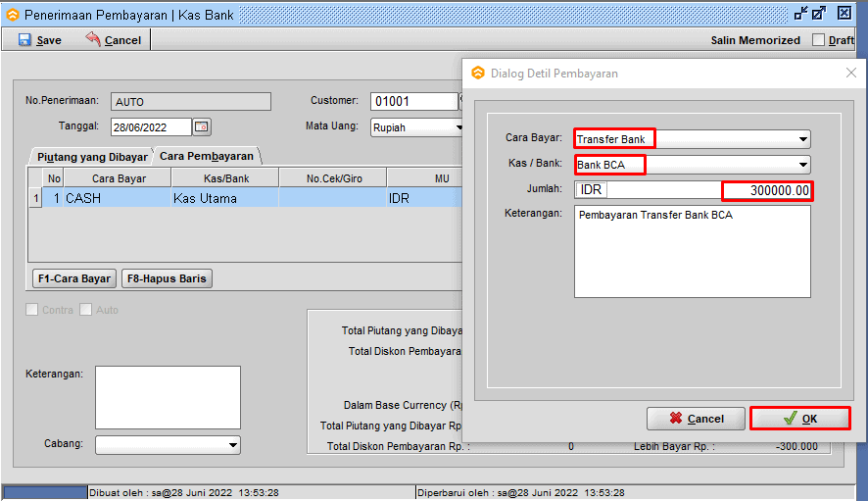
Task: Click the Cara Bayar column header
Action: 119,178
